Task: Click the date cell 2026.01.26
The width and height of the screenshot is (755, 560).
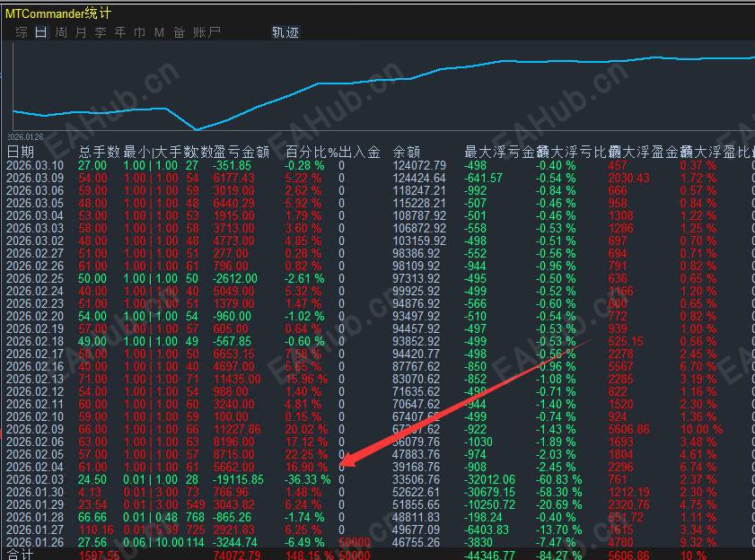Action: [35, 542]
